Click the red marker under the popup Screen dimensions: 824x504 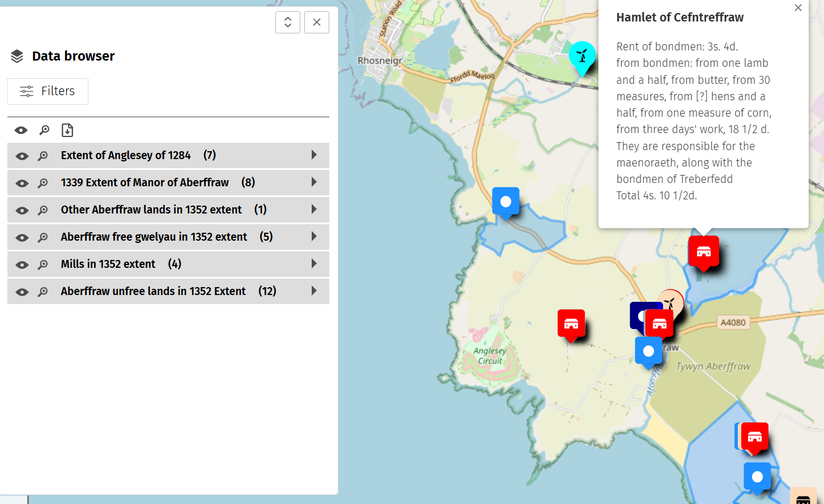click(703, 251)
